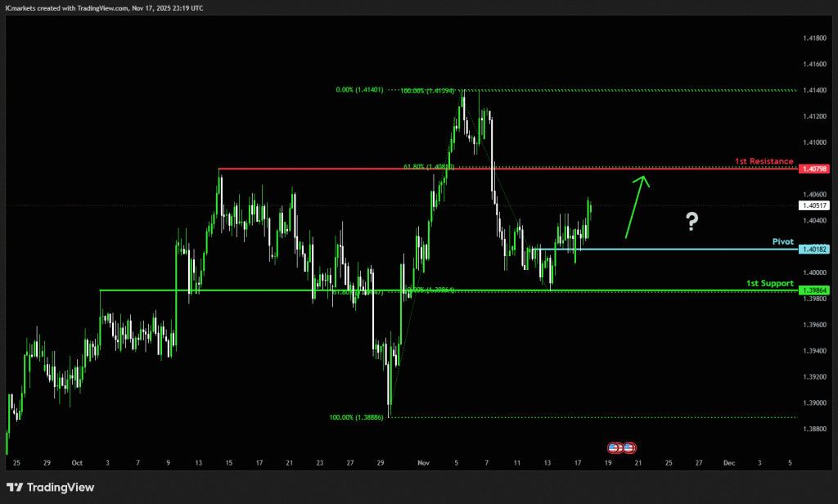The height and width of the screenshot is (504, 838).
Task: Select the Pivot text label
Action: pos(782,242)
